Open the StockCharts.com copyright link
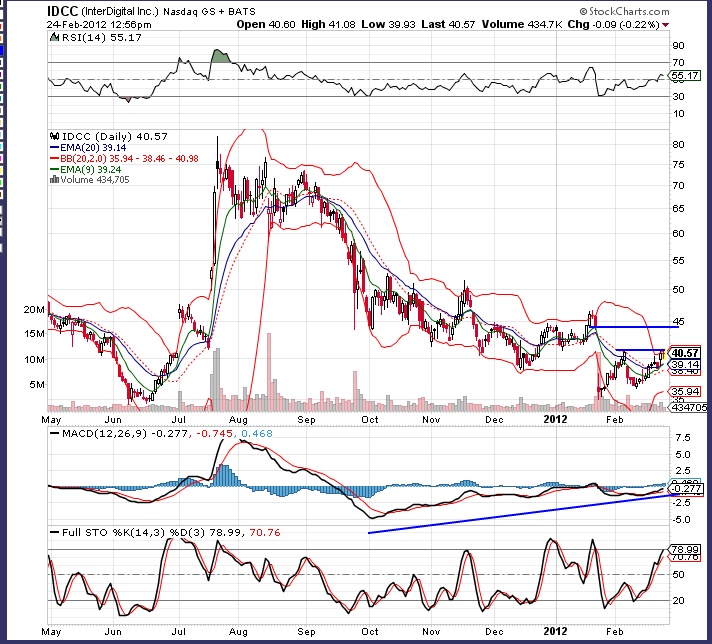Image resolution: width=712 pixels, height=644 pixels. 624,11
